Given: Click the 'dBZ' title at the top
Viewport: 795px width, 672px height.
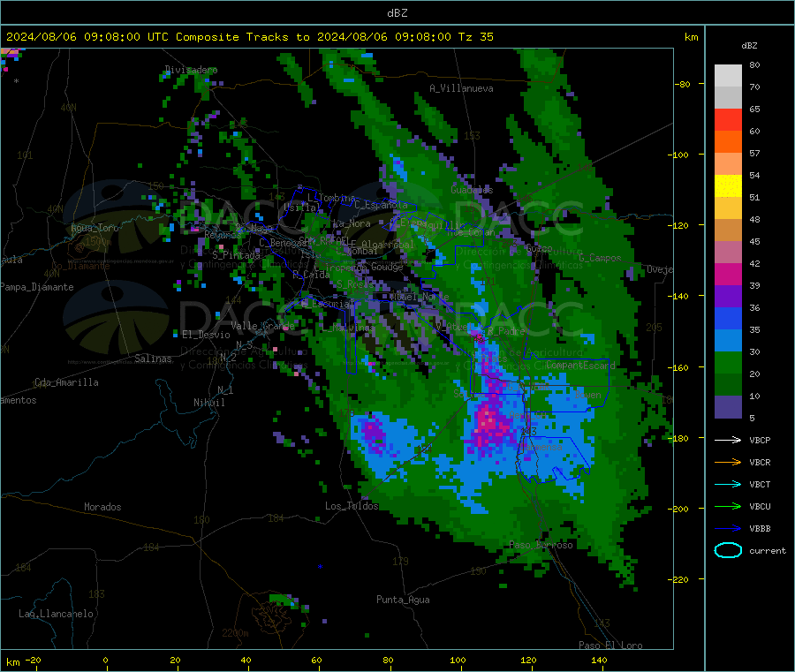Looking at the screenshot, I should [397, 12].
